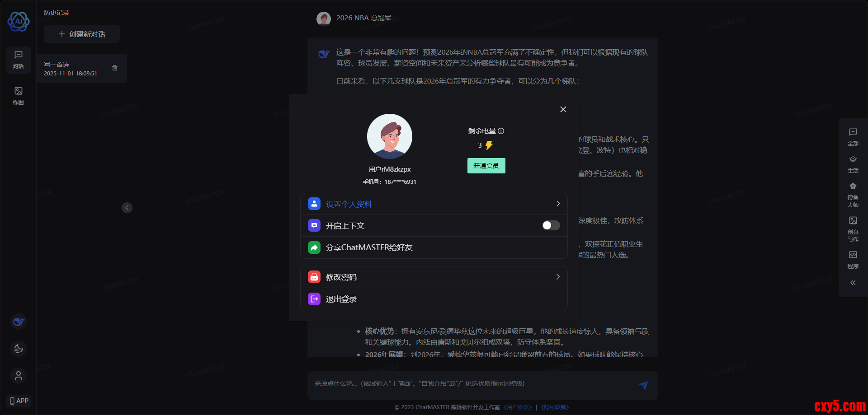Click the 剩余电量 info icon
Screen dimensions: 868x415
[501, 131]
